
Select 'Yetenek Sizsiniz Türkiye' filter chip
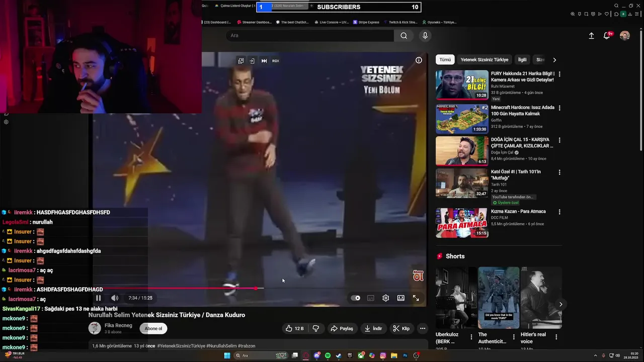(x=485, y=59)
